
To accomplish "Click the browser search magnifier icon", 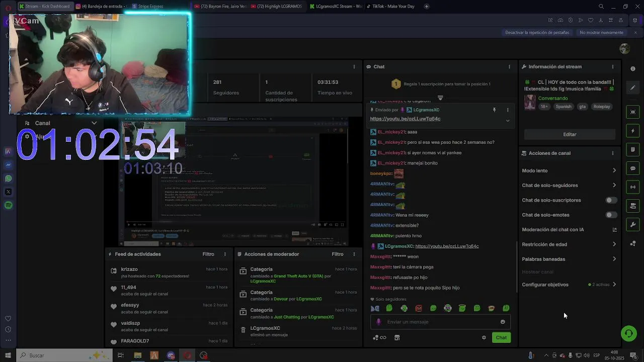I will (601, 7).
